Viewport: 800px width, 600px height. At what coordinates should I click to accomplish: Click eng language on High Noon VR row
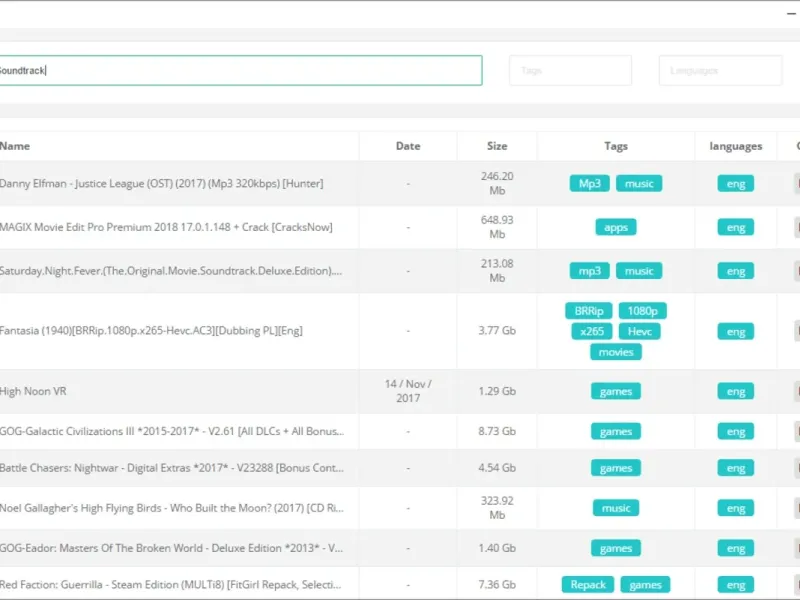tap(736, 391)
